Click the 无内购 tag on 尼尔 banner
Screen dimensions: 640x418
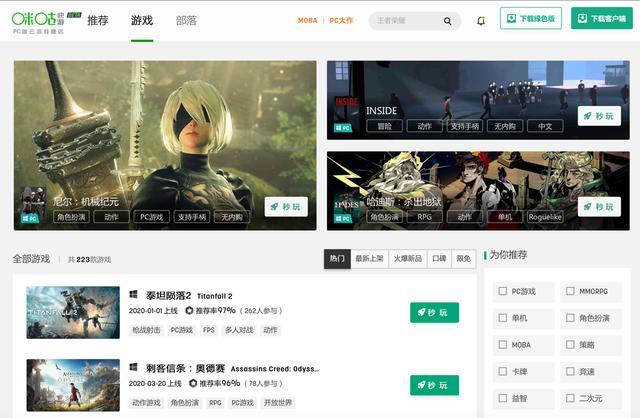tap(232, 217)
